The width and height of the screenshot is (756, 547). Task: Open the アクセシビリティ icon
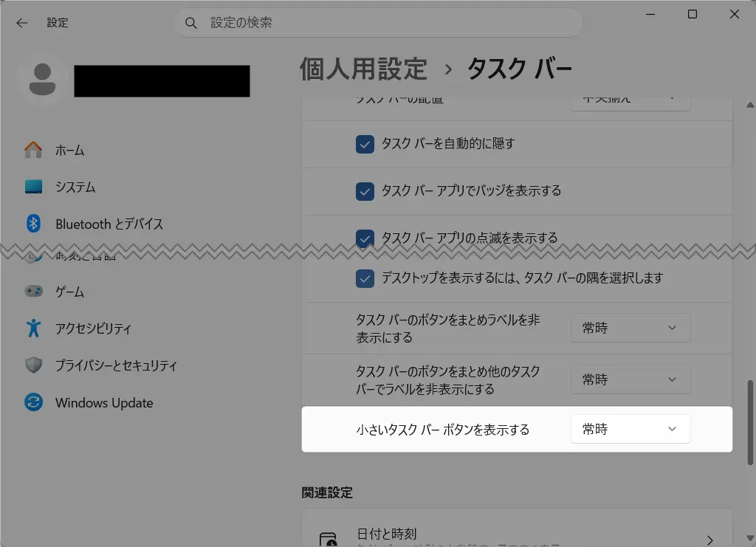[33, 328]
